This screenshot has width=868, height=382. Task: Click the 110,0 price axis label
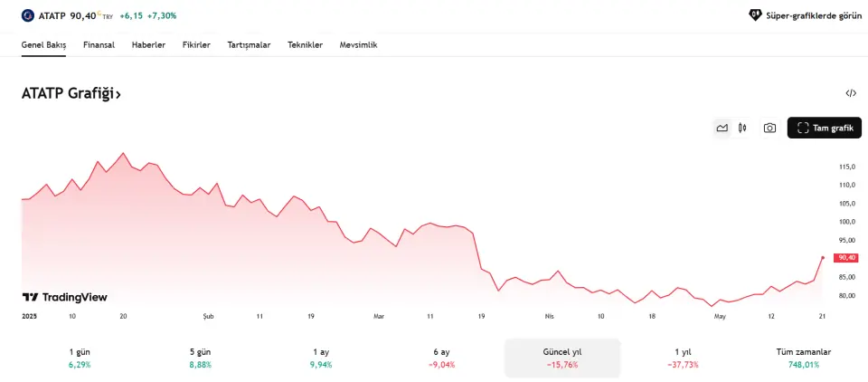(847, 185)
